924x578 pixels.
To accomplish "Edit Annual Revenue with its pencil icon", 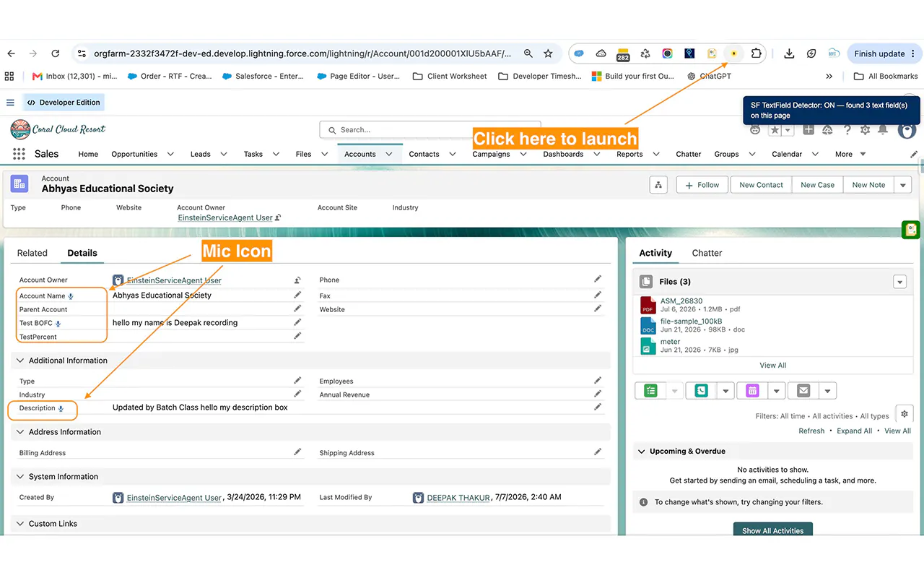I will (x=598, y=394).
